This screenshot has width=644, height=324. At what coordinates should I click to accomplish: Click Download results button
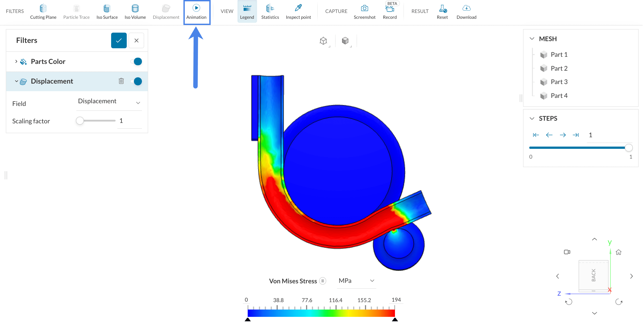click(466, 12)
